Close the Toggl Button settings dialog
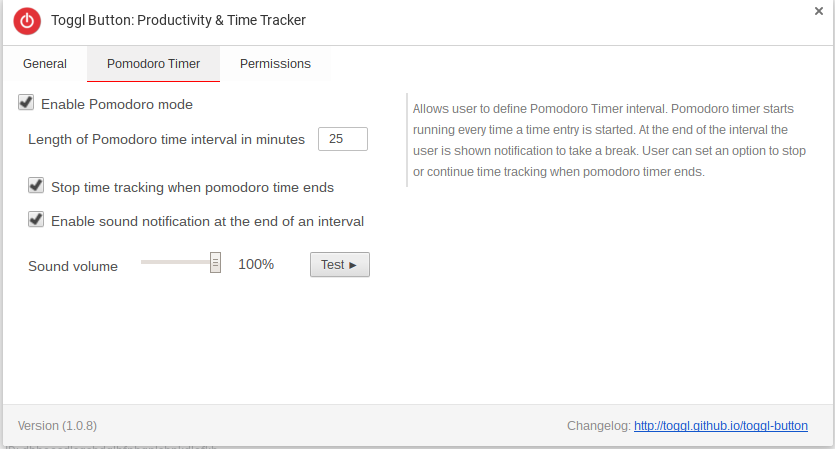The image size is (835, 449). coord(818,11)
